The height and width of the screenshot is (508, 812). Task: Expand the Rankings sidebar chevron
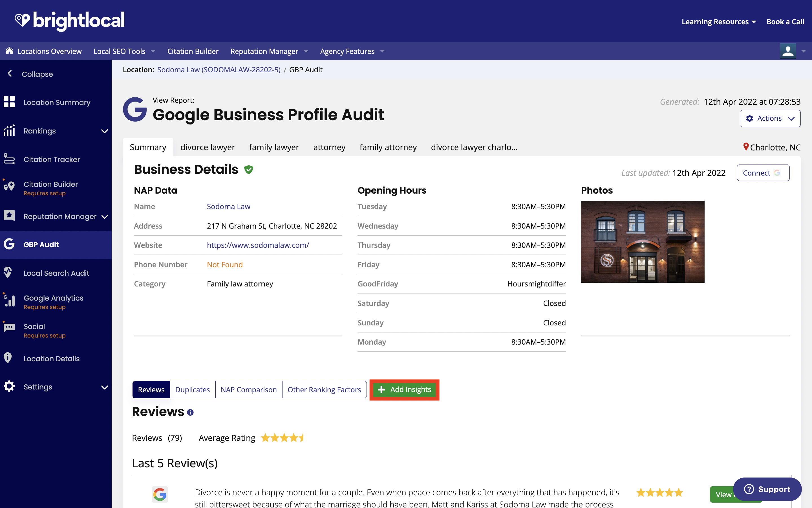(105, 131)
